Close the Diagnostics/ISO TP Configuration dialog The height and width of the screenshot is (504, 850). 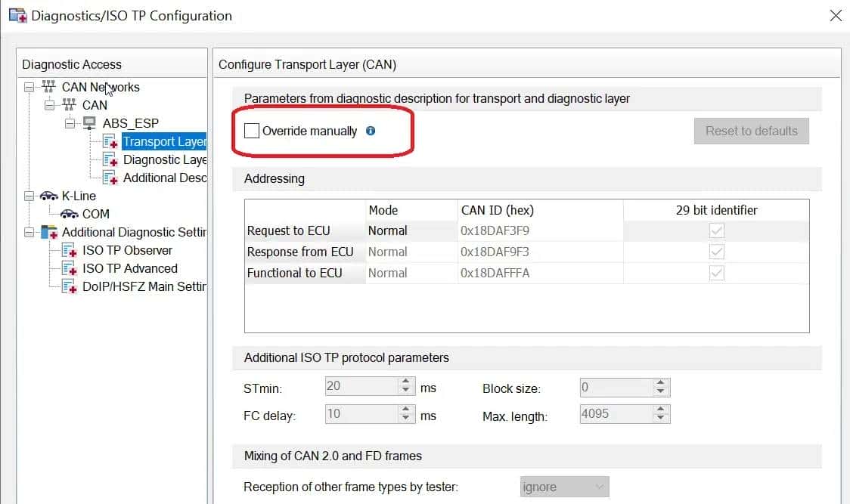pyautogui.click(x=836, y=15)
